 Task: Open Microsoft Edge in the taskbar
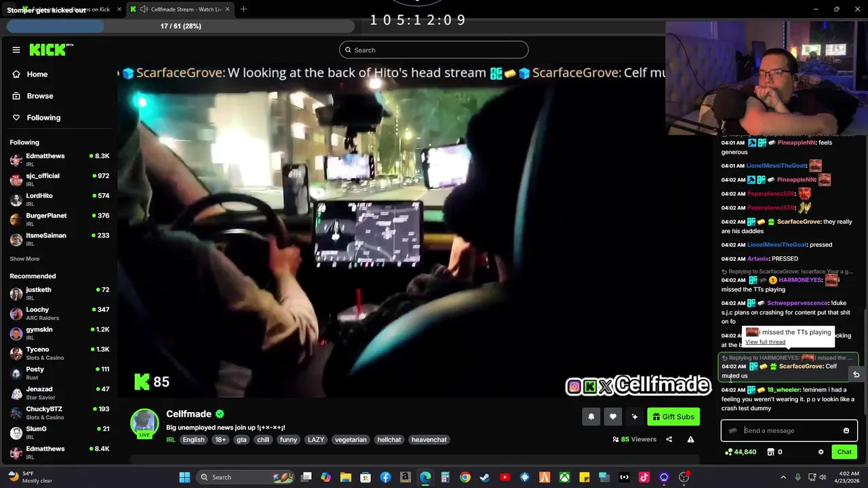pos(425,477)
